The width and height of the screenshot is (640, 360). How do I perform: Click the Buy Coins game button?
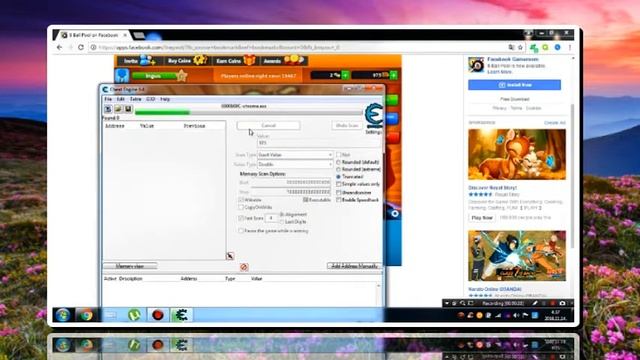point(187,61)
